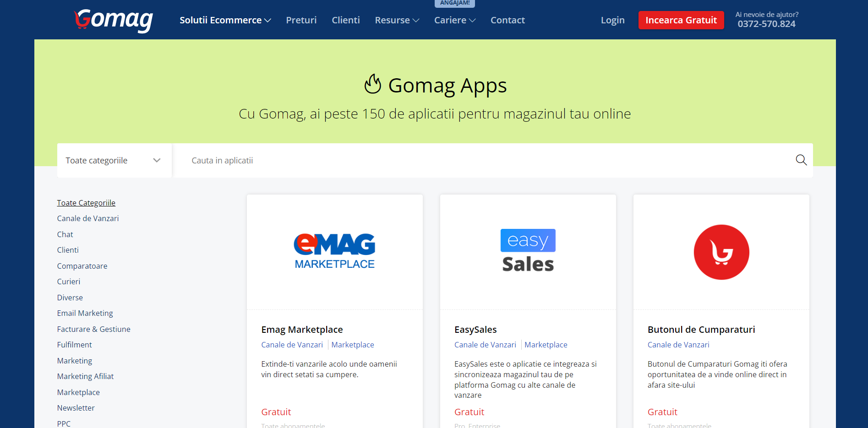Click Gratuit price on EasySales card
This screenshot has height=428, width=868.
coord(469,412)
